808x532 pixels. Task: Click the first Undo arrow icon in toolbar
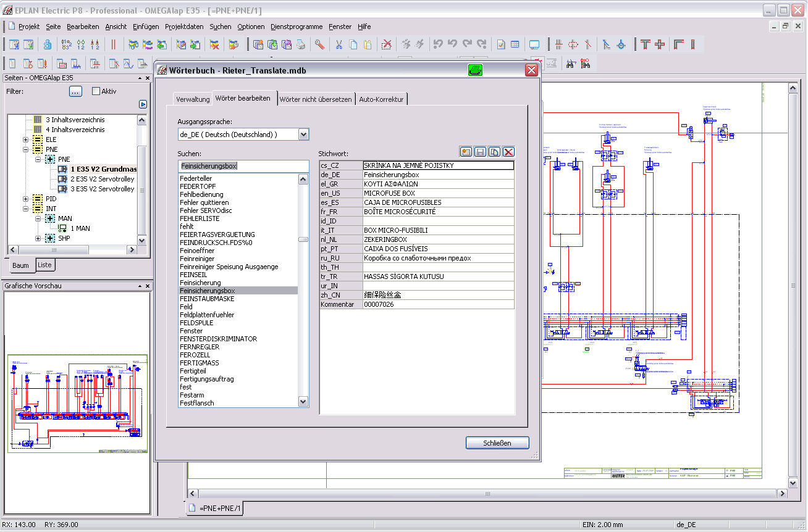coord(438,44)
